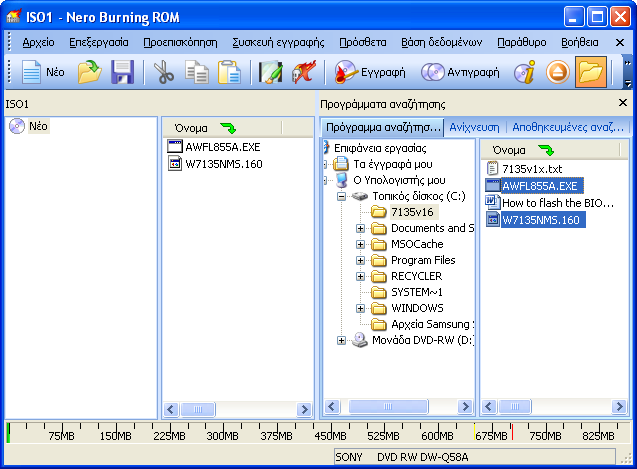Click the Copy documents icon
Image resolution: width=637 pixels, height=469 pixels.
click(197, 72)
